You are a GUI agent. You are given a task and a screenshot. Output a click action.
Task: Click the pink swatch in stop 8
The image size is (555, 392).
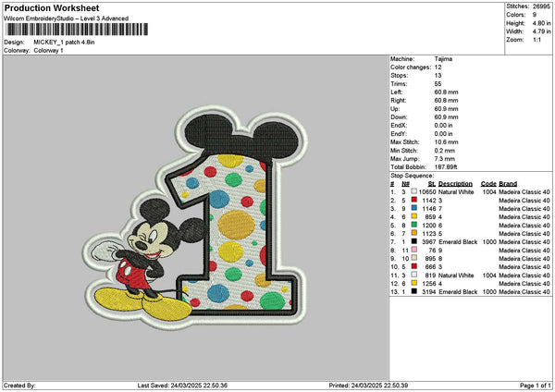coord(413,251)
